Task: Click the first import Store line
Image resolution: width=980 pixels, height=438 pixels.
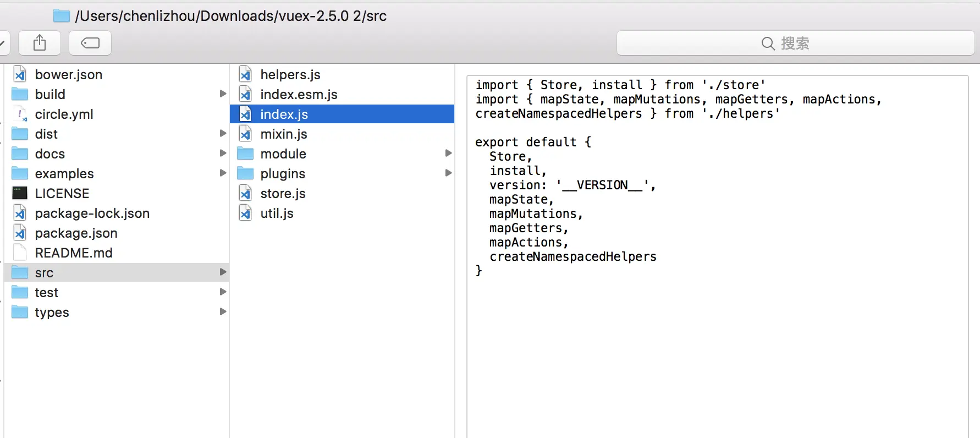Action: coord(620,85)
